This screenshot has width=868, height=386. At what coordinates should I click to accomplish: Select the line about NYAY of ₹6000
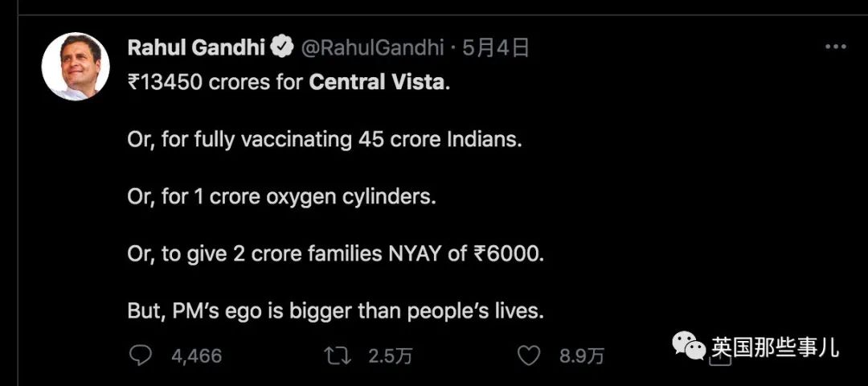[336, 254]
